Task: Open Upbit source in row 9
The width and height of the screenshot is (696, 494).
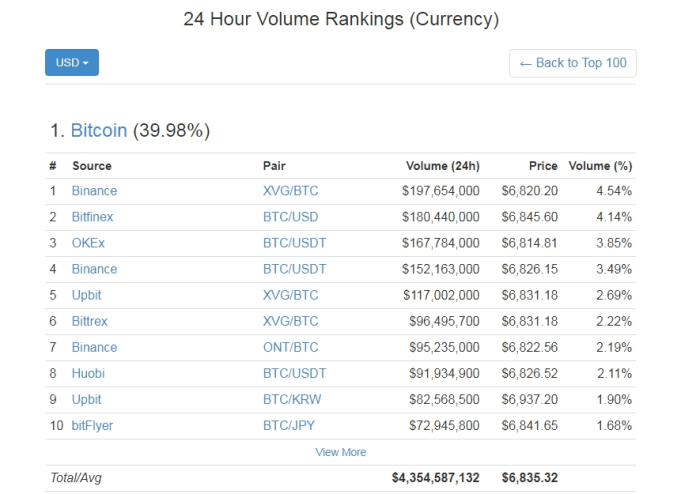Action: pos(87,399)
